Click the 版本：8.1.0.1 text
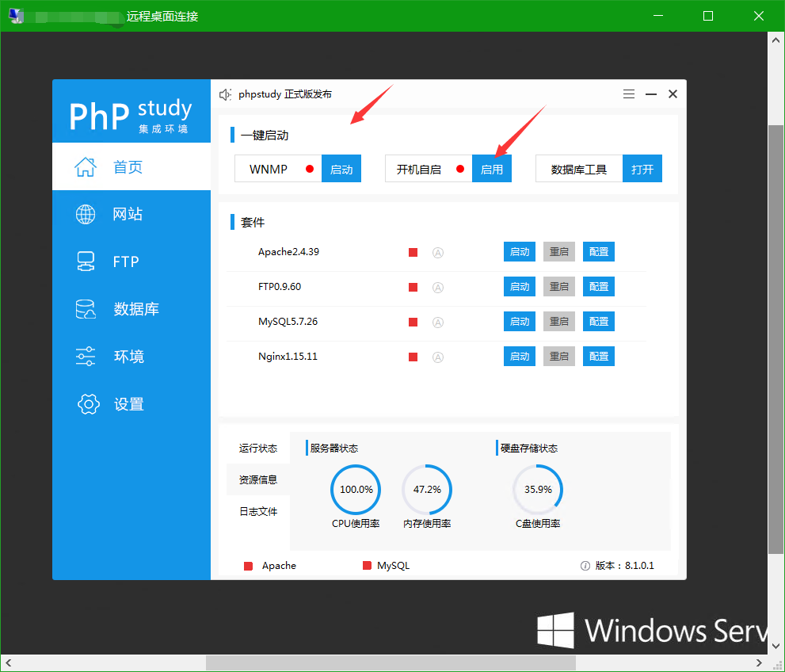 [x=625, y=565]
